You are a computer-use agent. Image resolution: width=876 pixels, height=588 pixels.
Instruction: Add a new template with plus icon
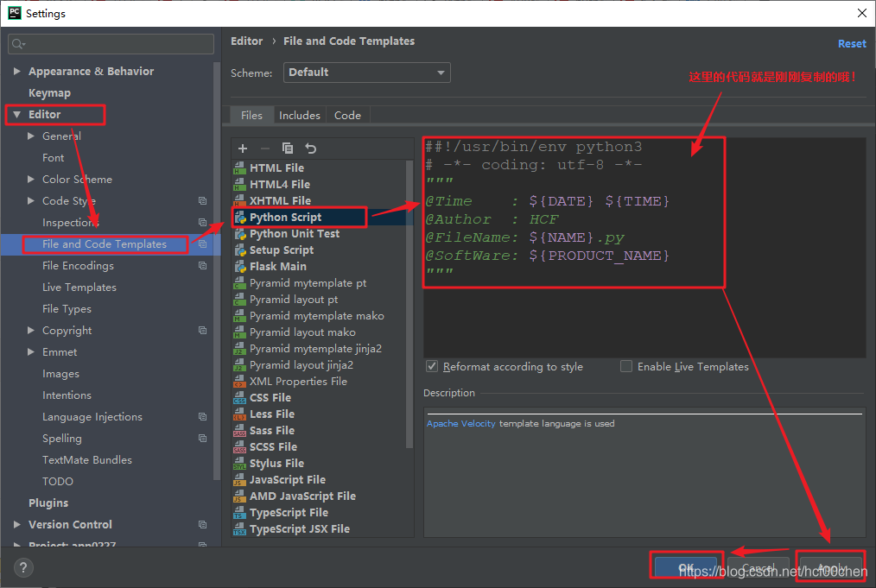[243, 148]
